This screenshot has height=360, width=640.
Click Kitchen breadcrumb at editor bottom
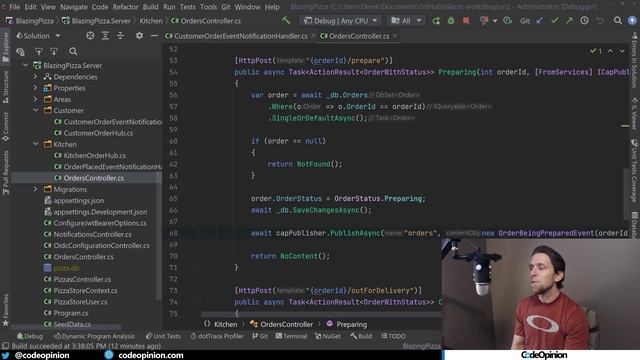pyautogui.click(x=225, y=324)
